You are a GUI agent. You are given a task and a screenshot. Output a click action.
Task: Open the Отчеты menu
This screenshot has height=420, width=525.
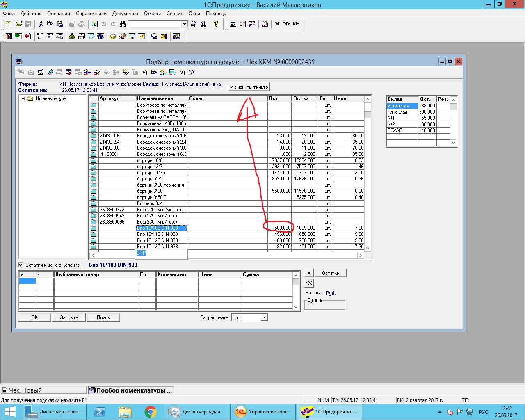point(152,14)
